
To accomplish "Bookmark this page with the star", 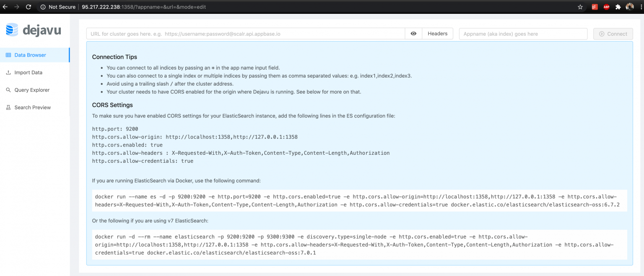I will coord(580,7).
